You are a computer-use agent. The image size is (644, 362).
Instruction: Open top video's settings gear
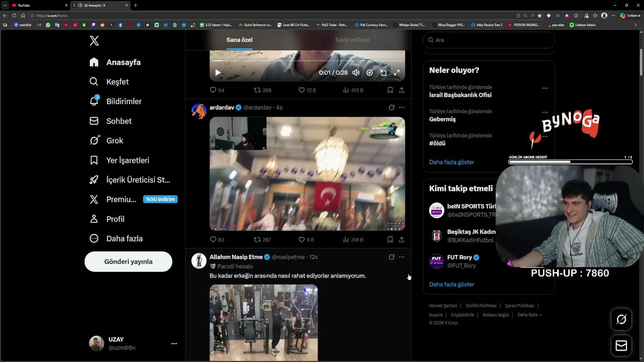click(369, 72)
